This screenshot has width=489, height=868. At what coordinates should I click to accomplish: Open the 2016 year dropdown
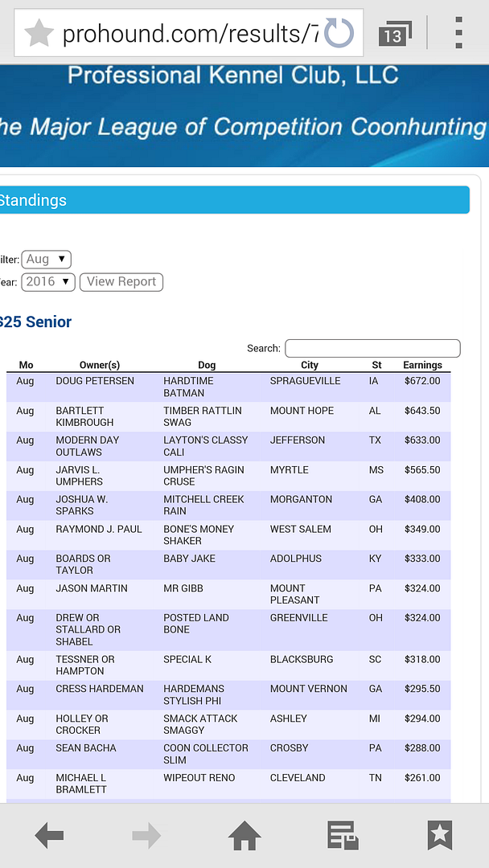(48, 282)
